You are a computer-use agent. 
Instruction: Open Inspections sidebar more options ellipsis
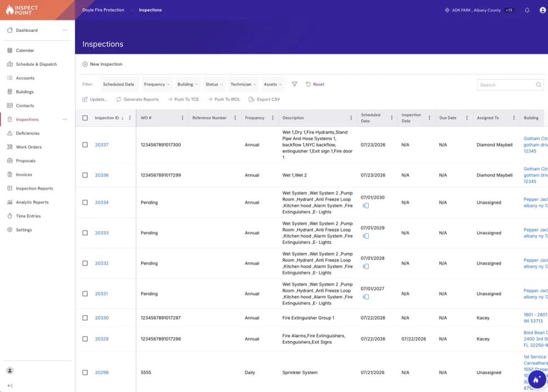point(65,119)
